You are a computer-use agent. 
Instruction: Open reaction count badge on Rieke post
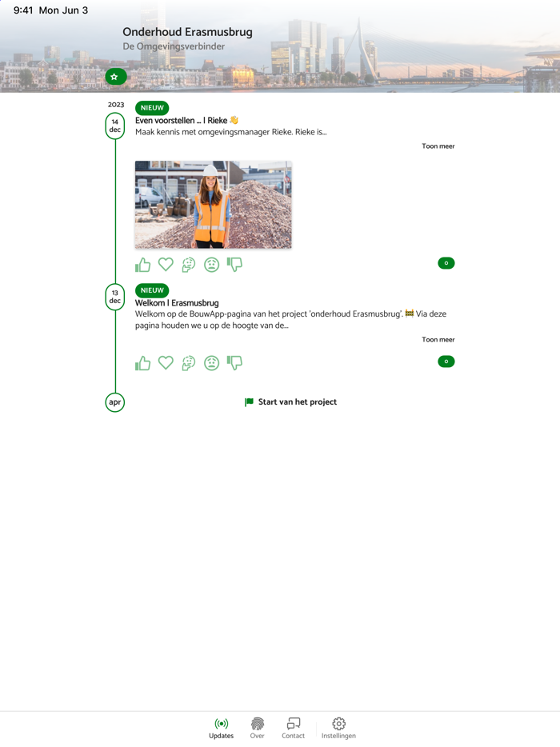[446, 263]
